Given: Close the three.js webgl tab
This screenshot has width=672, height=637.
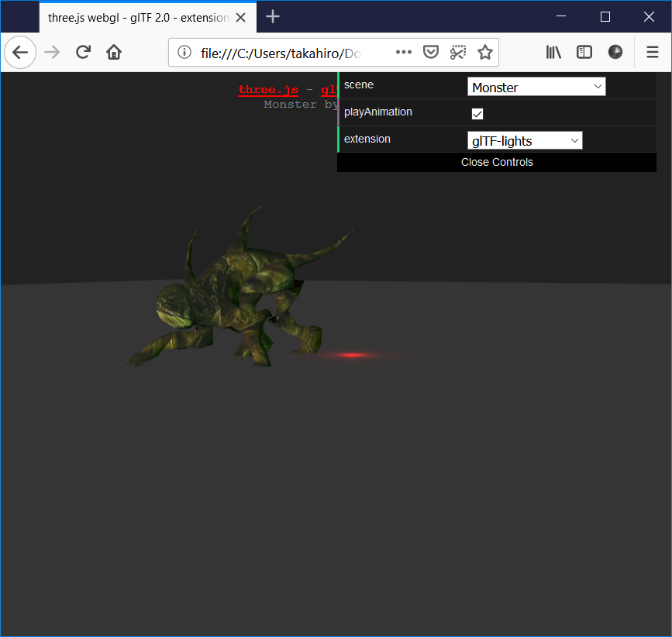Looking at the screenshot, I should (241, 18).
